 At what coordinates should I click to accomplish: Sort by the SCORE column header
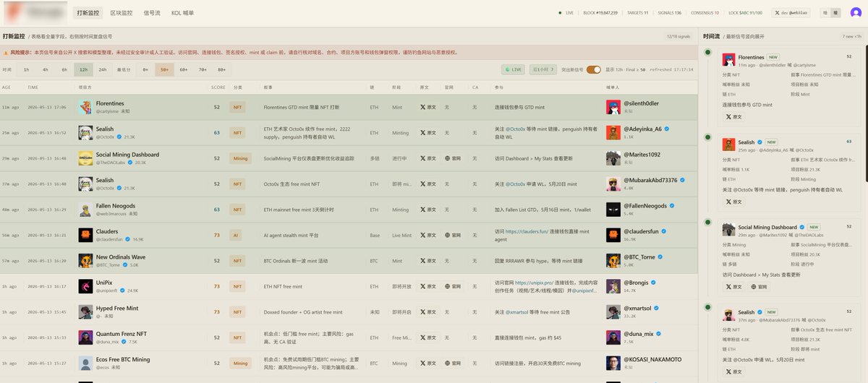coord(218,87)
